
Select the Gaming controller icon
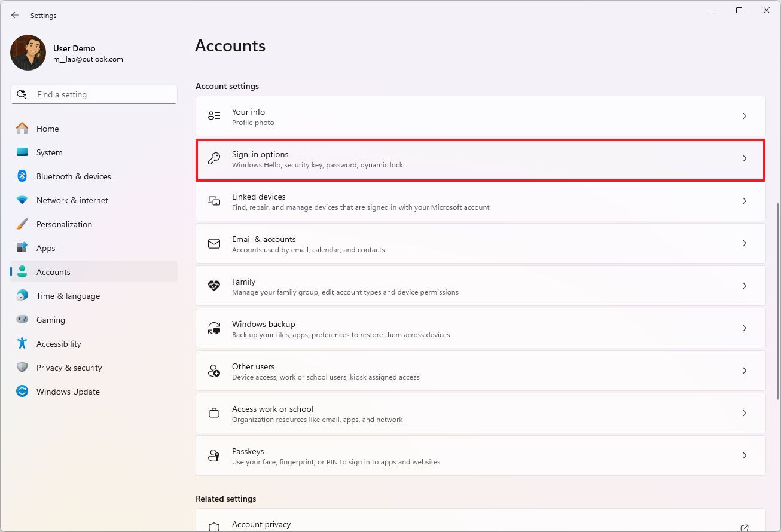[22, 319]
